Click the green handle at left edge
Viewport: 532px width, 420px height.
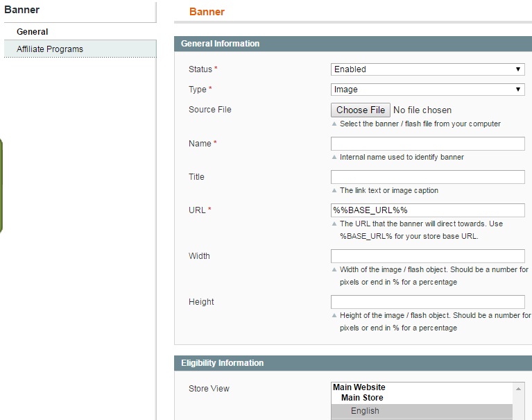(x=1, y=184)
